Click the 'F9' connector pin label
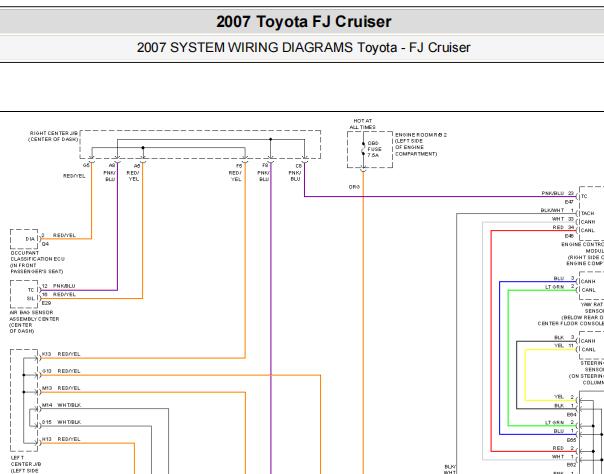604x474 pixels. [265, 166]
